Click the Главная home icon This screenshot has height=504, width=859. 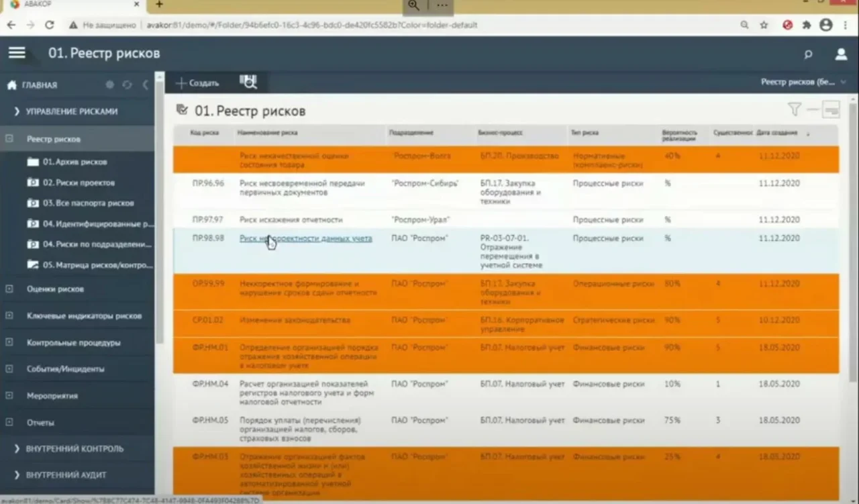11,85
